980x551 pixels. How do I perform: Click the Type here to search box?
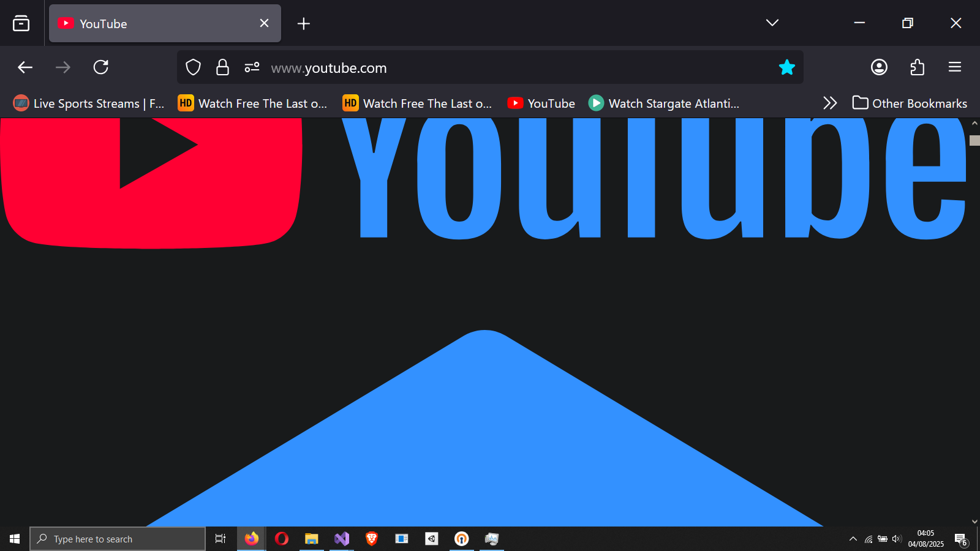point(118,539)
